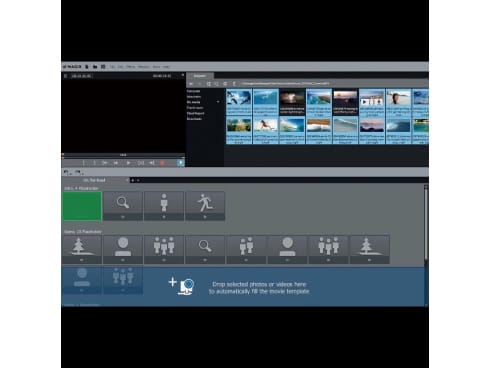490x368 pixels.
Task: Click the up-folder icon beside path field
Action: click(234, 84)
